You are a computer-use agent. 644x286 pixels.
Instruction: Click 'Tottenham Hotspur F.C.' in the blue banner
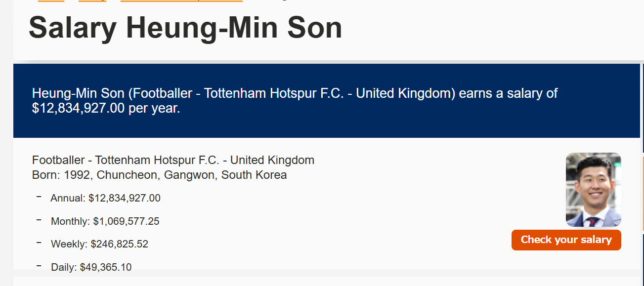(x=274, y=93)
